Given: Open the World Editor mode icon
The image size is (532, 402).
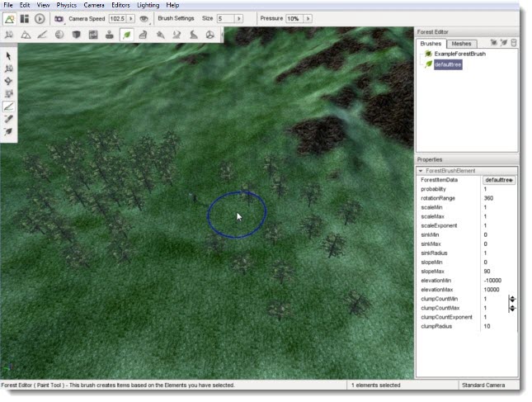Looking at the screenshot, I should [10, 19].
